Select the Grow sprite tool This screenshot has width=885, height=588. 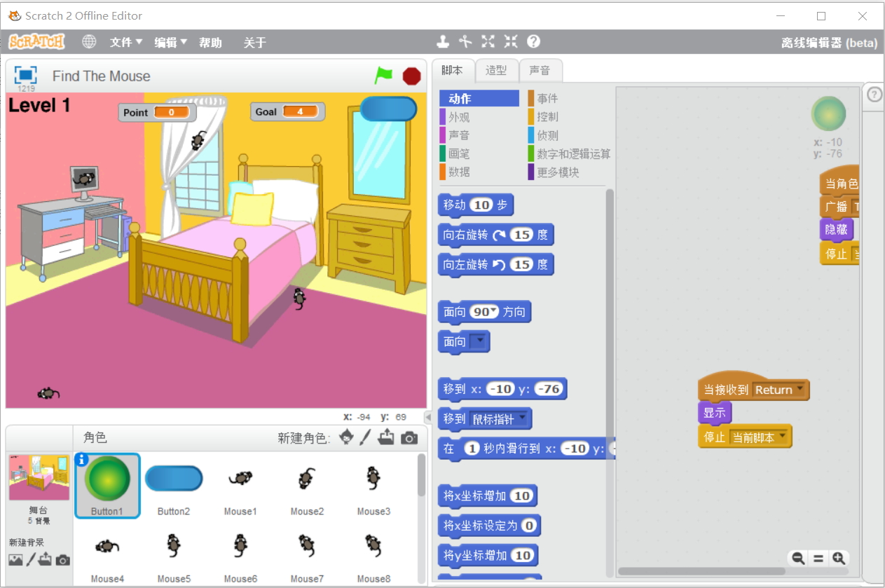click(x=488, y=41)
